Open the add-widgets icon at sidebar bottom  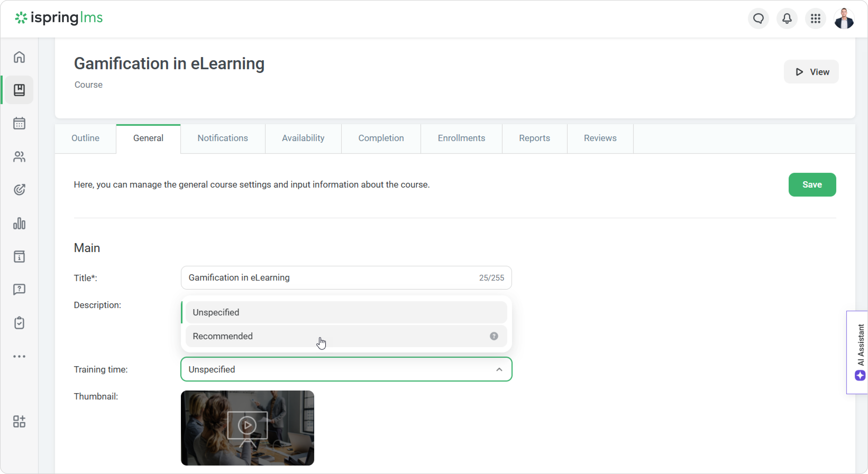pos(19,421)
